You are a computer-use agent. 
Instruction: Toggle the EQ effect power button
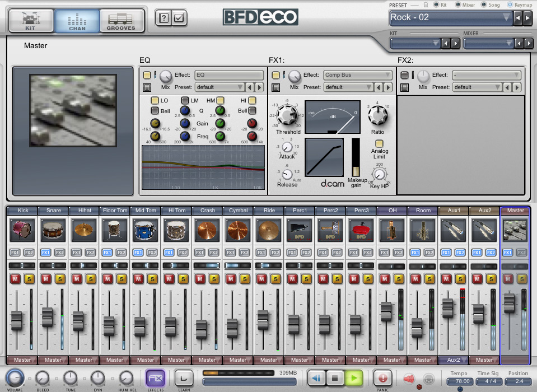(x=147, y=75)
